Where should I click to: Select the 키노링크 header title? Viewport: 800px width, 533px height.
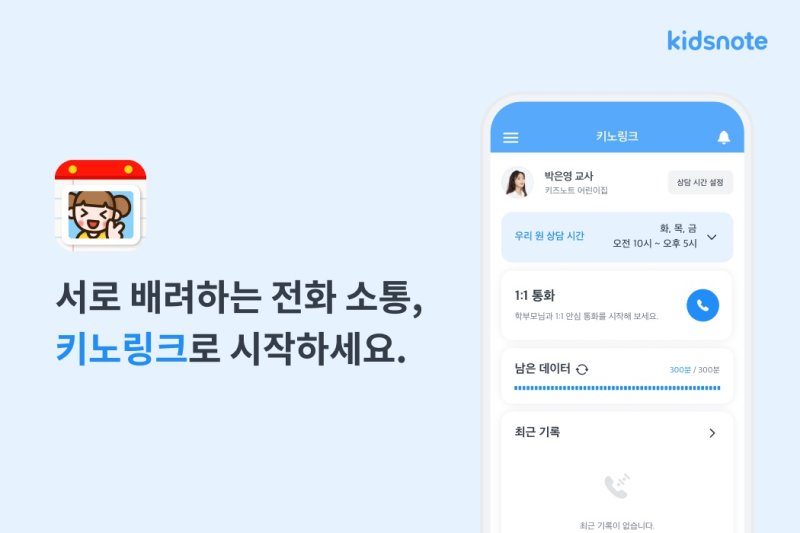(617, 136)
